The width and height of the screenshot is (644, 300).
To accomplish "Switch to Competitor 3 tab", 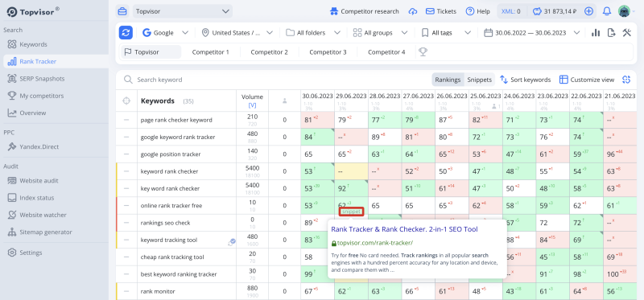I will [328, 52].
